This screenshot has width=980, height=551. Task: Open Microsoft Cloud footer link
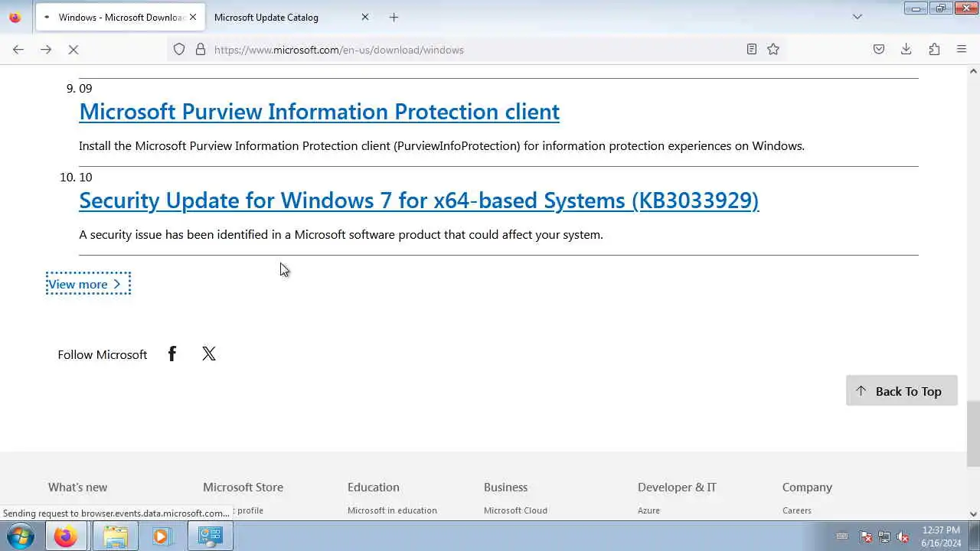(515, 510)
